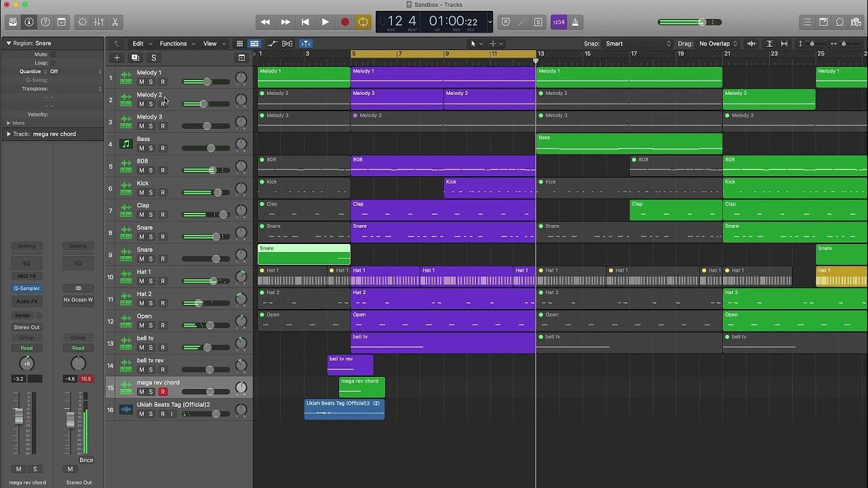Switch to list tracks view icon
This screenshot has width=868, height=488.
tap(254, 43)
